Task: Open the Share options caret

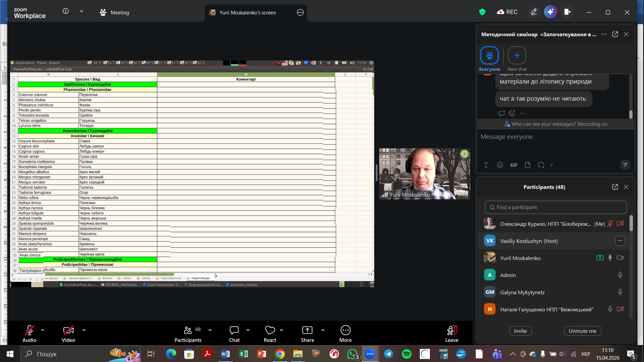Action: click(323, 330)
